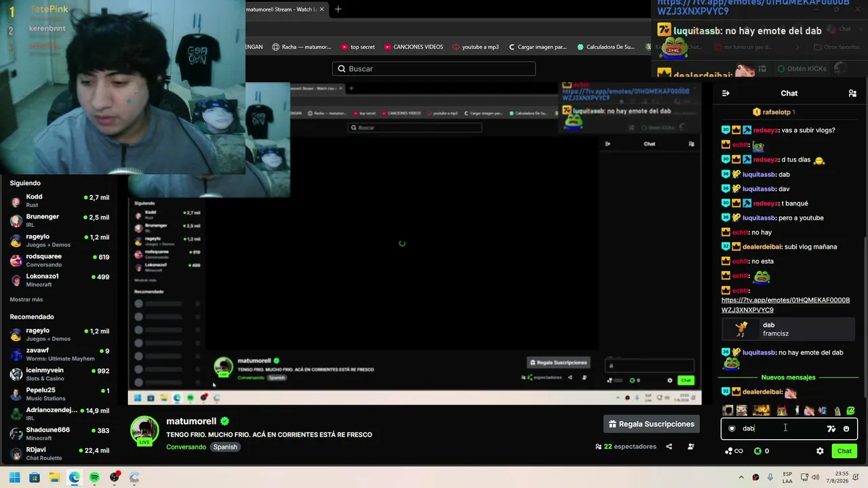Open Windows Start menu
This screenshot has height=488, width=868.
coord(14,477)
